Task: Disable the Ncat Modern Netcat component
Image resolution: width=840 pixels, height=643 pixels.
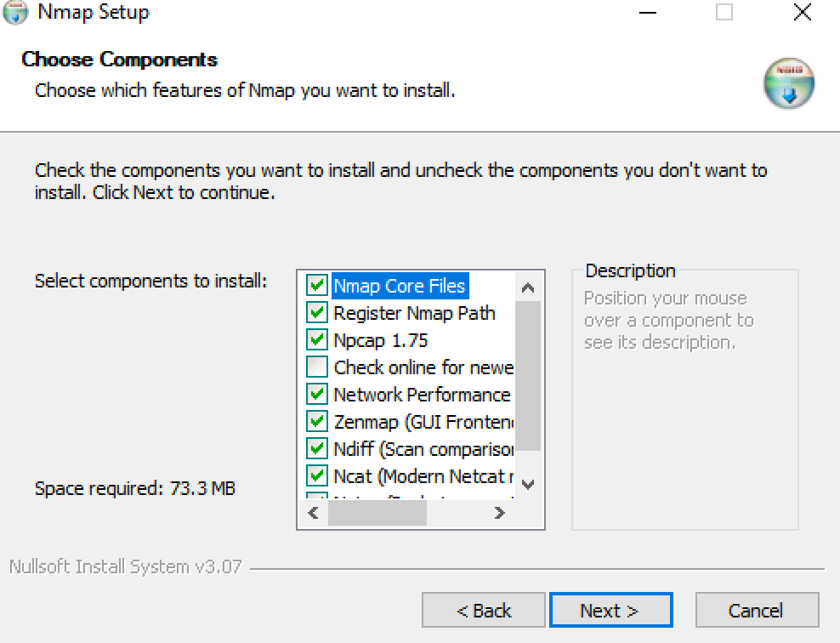Action: (317, 475)
